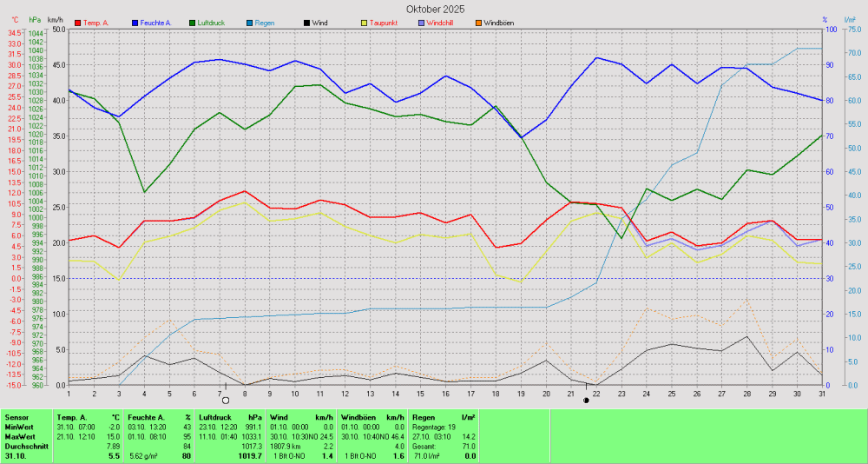Click the yellow Taupunkt legend square

coord(365,22)
